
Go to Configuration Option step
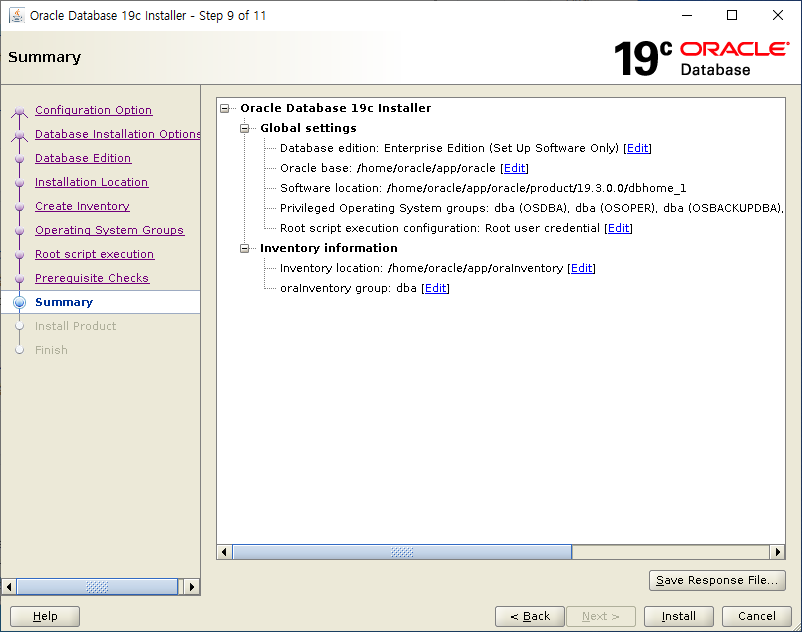[94, 110]
